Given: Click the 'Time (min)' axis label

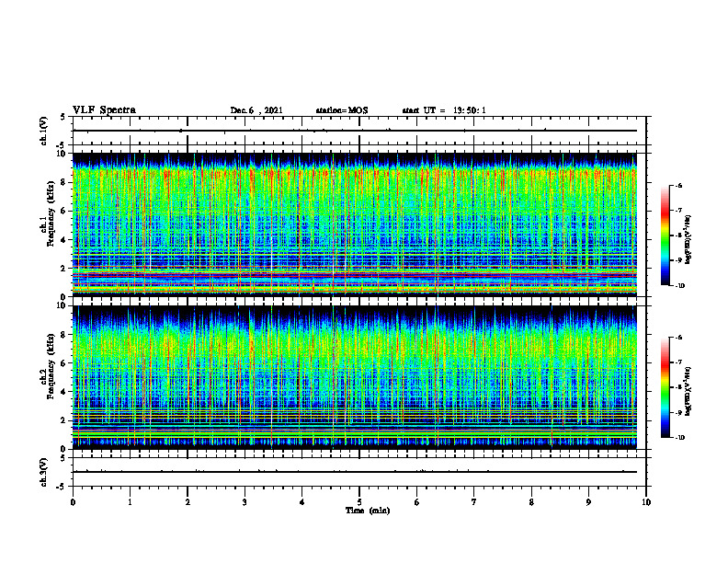Looking at the screenshot, I should 368,511.
